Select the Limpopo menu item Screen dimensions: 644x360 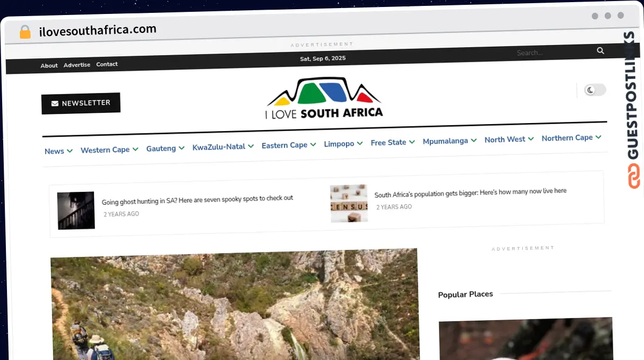pyautogui.click(x=343, y=143)
